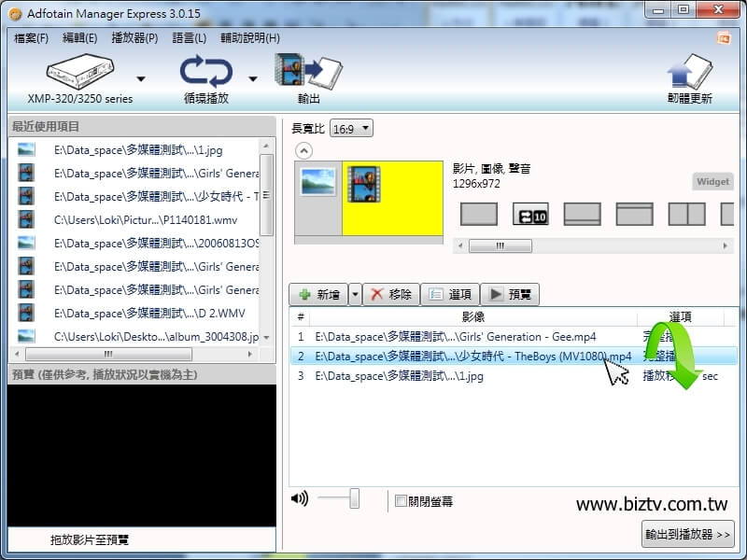Click the orange icon at the menu bar right end
The width and height of the screenshot is (747, 560).
click(724, 38)
